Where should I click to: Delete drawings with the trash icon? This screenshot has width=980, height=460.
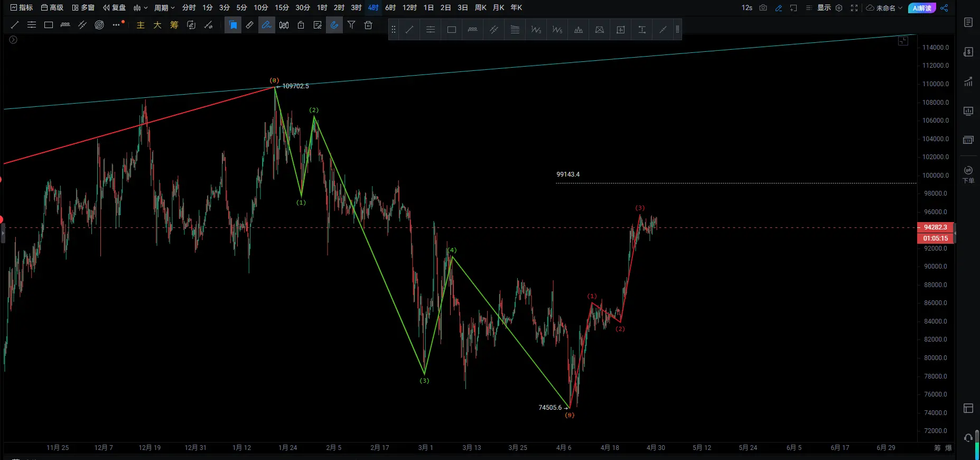pyautogui.click(x=368, y=25)
